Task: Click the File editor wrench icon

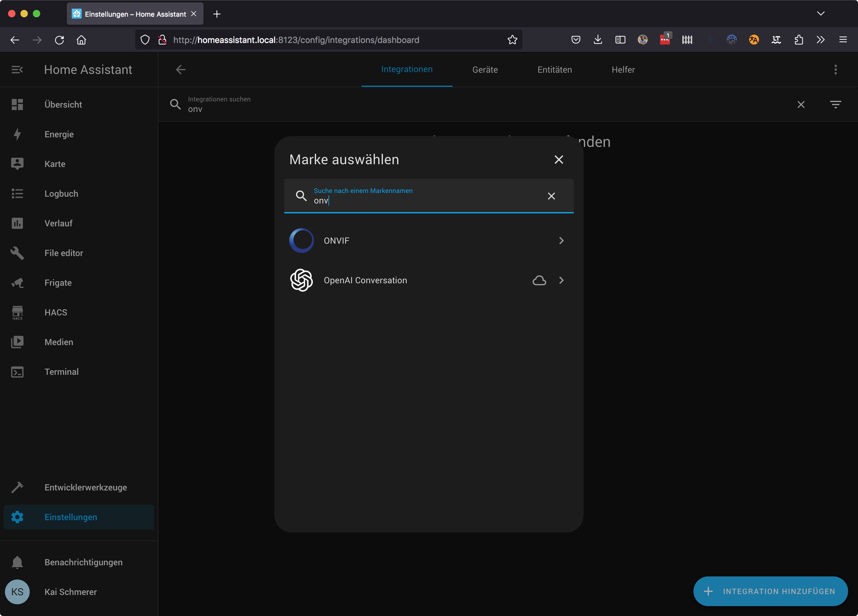Action: coord(17,253)
